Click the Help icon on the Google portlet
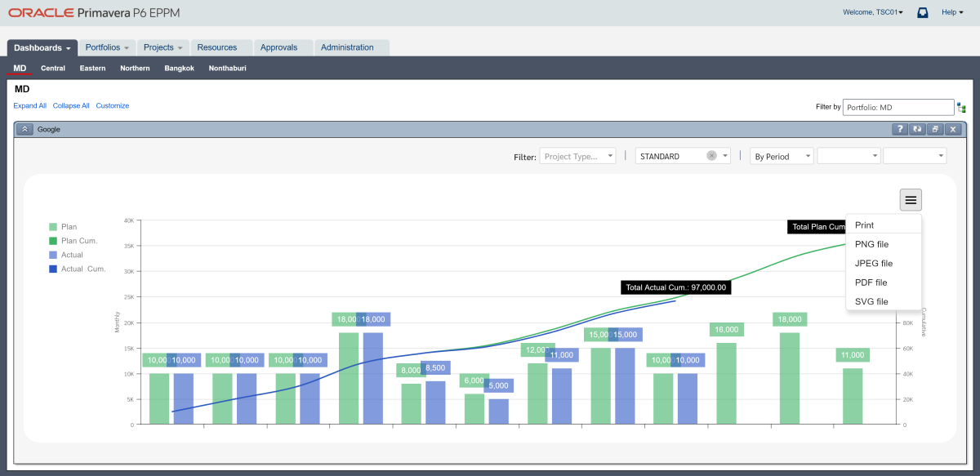980x476 pixels. (x=899, y=129)
